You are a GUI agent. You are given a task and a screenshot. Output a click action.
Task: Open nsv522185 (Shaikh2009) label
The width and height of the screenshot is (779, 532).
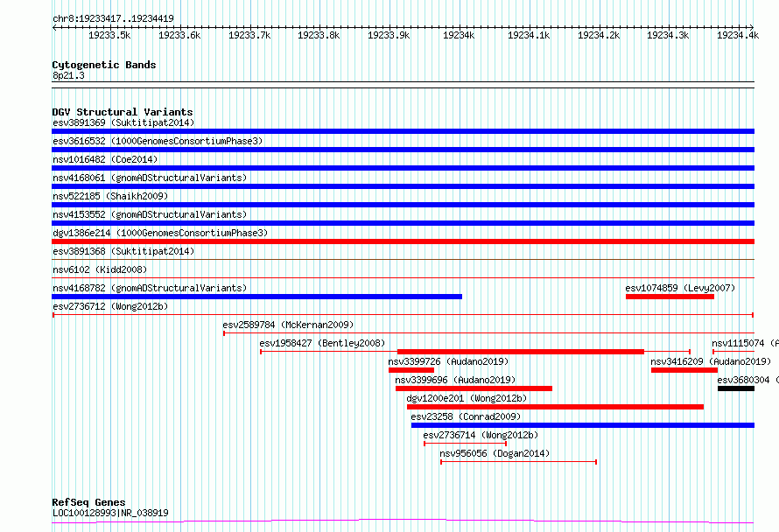[x=110, y=196]
